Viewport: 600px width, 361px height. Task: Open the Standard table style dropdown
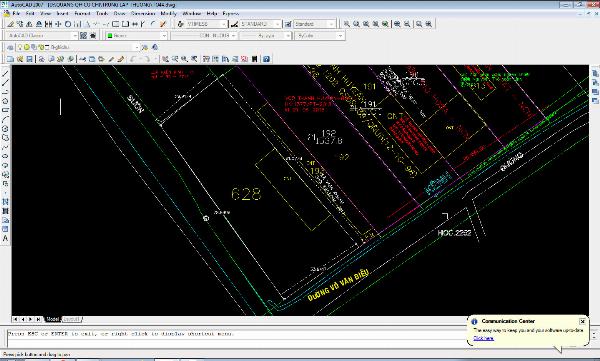click(315, 24)
